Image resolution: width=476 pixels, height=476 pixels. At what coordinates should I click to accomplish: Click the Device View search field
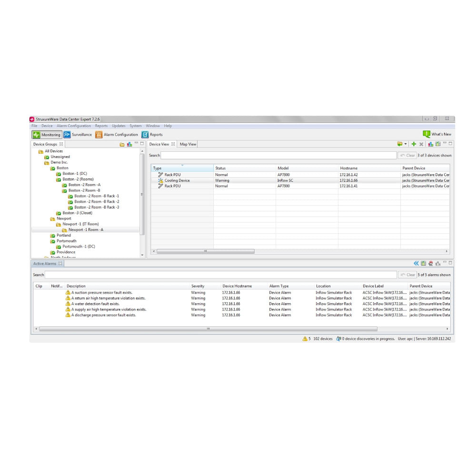click(278, 155)
